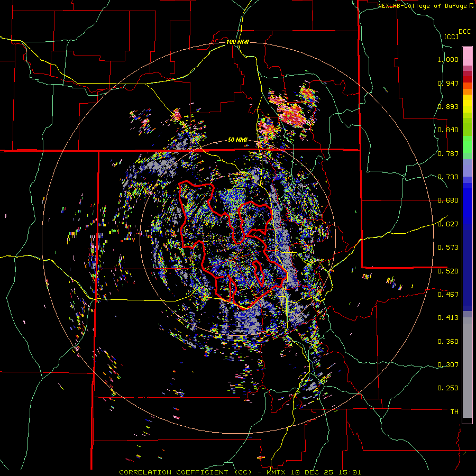Click the 0.680 color scale value
476x476 pixels.
point(448,200)
